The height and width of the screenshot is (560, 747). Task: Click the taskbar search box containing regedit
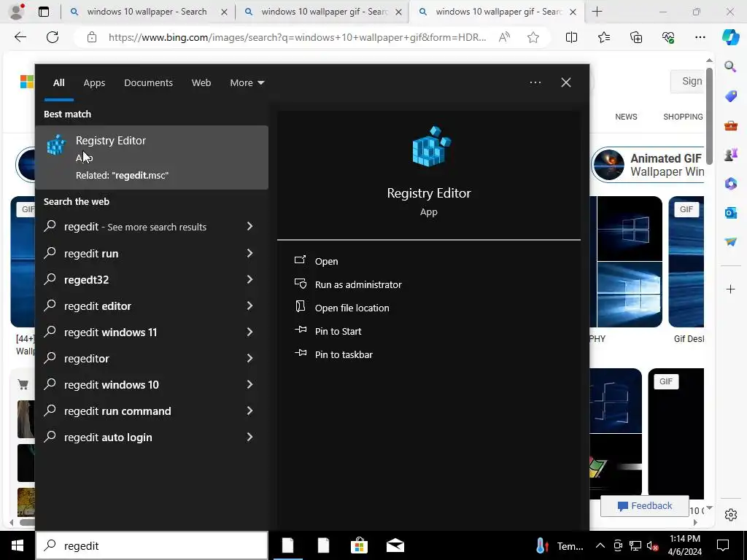pos(152,545)
